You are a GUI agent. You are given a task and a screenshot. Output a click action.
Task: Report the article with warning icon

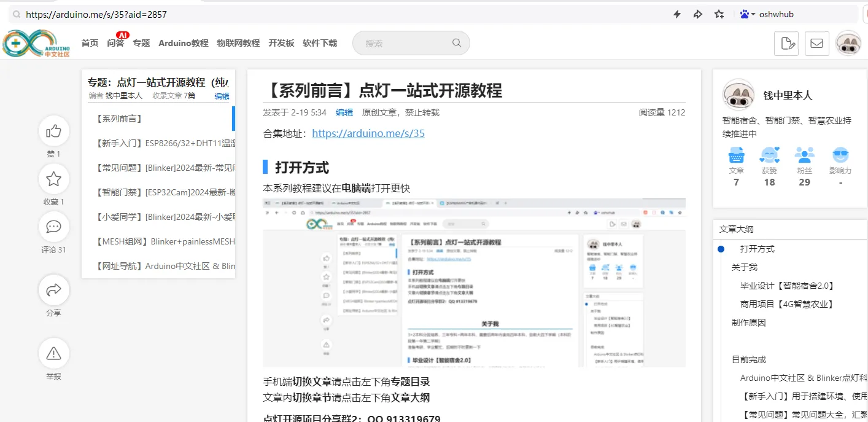(54, 353)
